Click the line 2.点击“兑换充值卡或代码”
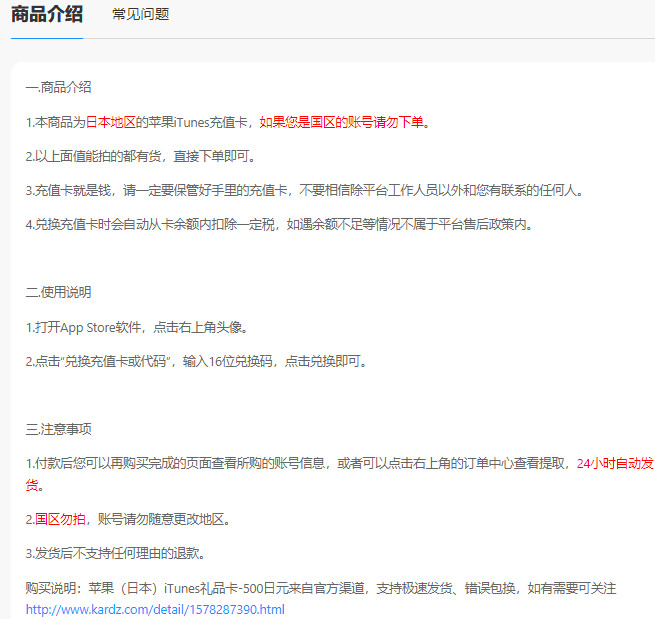Screen dimensions: 655x619 [197, 361]
